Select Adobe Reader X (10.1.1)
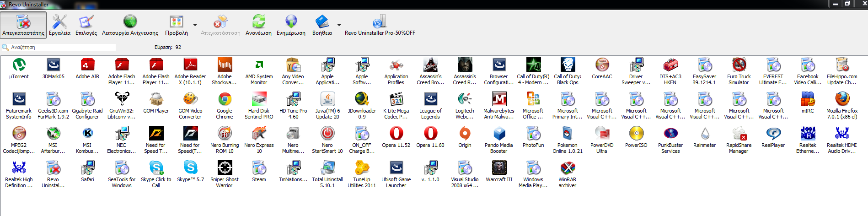Screen dimensions: 868x216 point(190,65)
